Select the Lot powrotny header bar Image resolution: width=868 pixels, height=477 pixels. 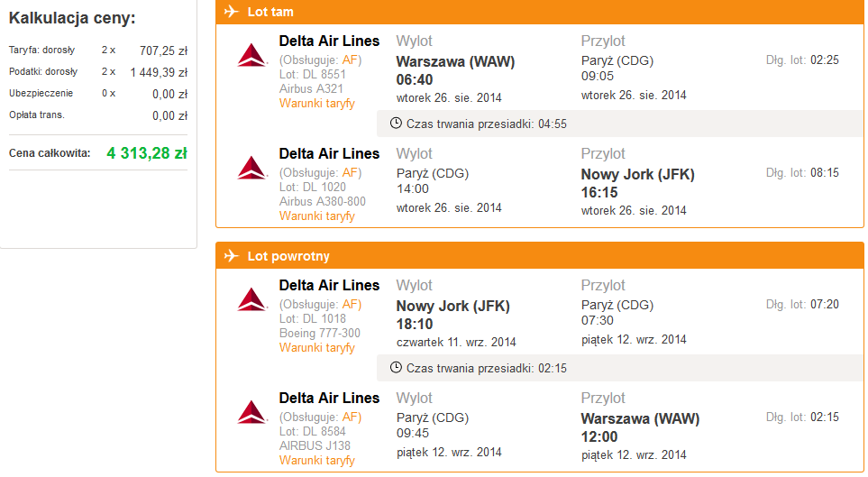540,255
